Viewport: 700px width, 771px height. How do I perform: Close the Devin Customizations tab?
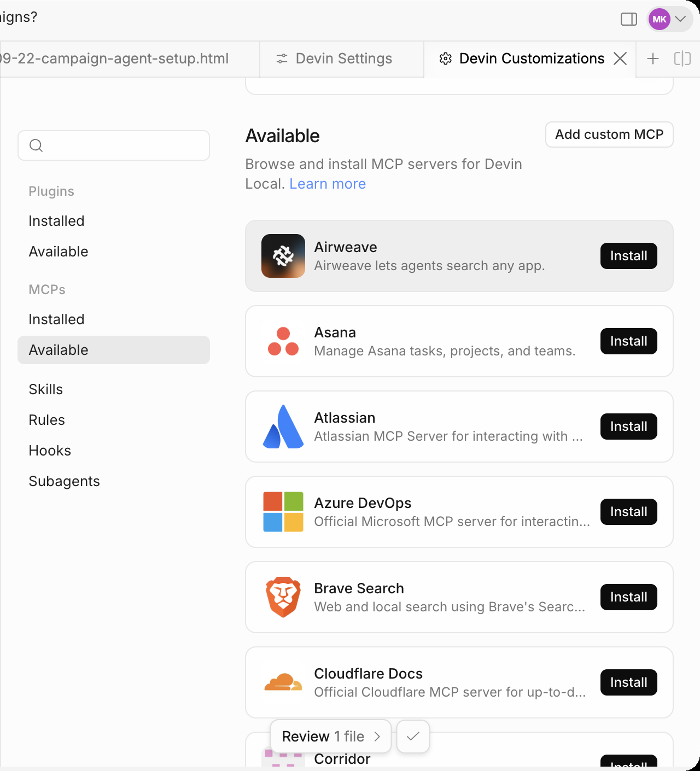point(620,59)
